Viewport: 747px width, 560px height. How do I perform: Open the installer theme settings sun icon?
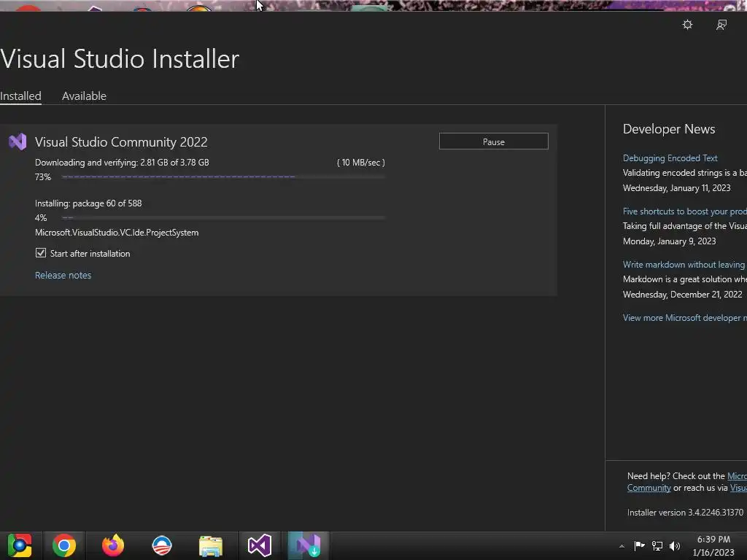point(687,24)
